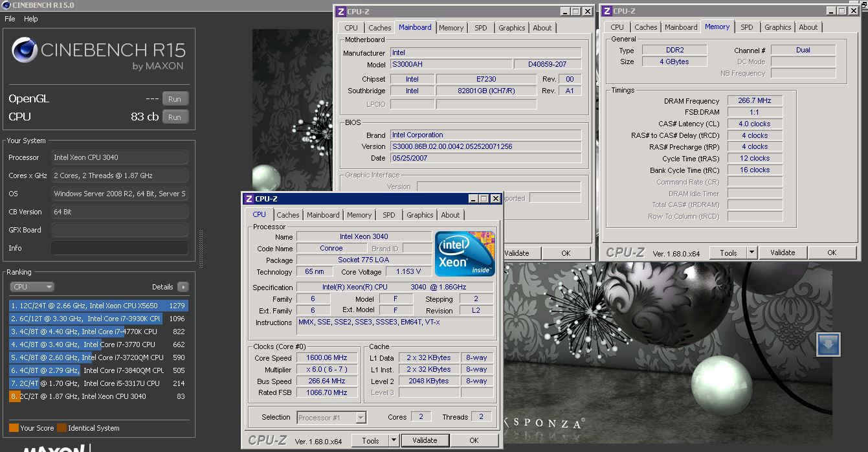Select ranking entry Core i7-3930K
Image resolution: width=868 pixels, height=452 pixels.
point(98,319)
